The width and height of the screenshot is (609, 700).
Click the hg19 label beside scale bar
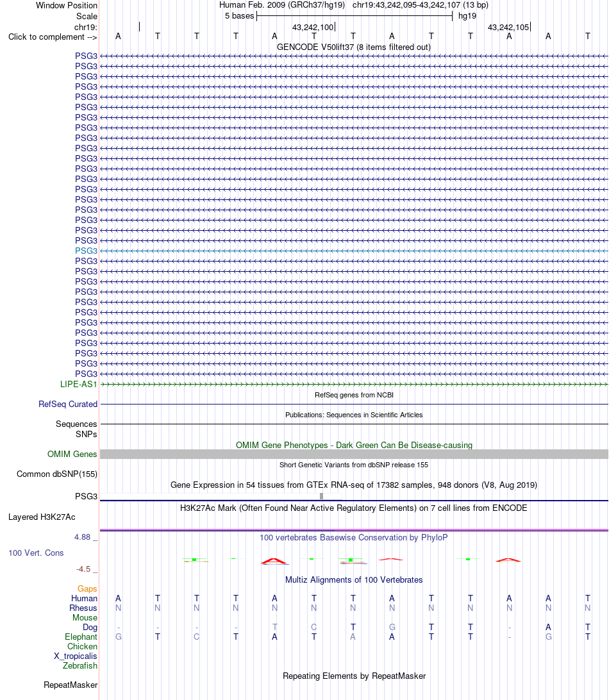coord(467,16)
